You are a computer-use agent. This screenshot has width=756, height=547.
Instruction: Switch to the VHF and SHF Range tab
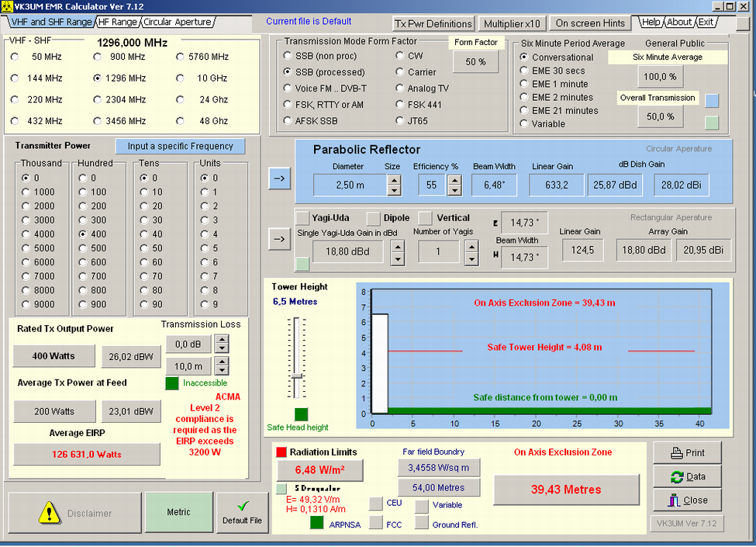(x=51, y=23)
